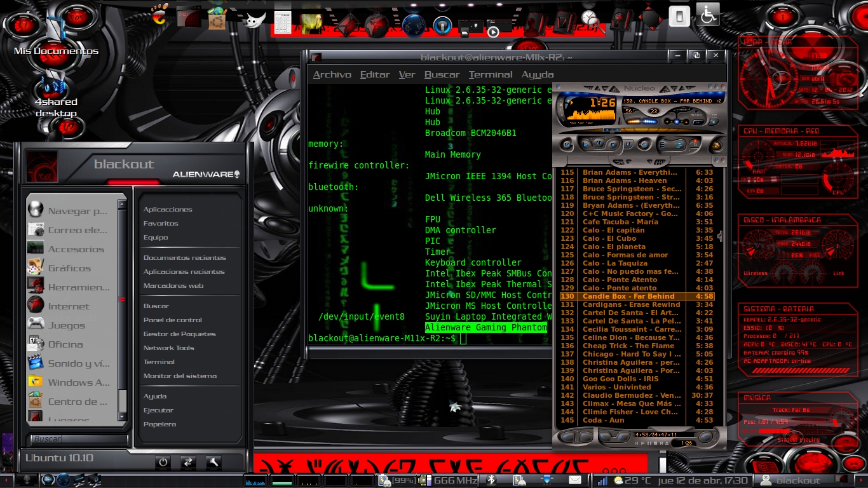Expand Internet category in start menu
The height and width of the screenshot is (488, 868).
tap(71, 306)
